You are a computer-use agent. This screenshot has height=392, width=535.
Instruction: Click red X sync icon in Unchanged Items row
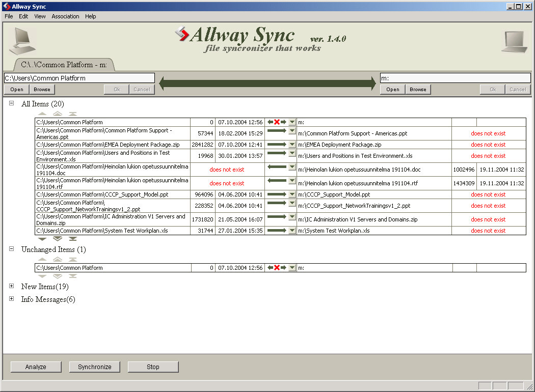(x=277, y=268)
